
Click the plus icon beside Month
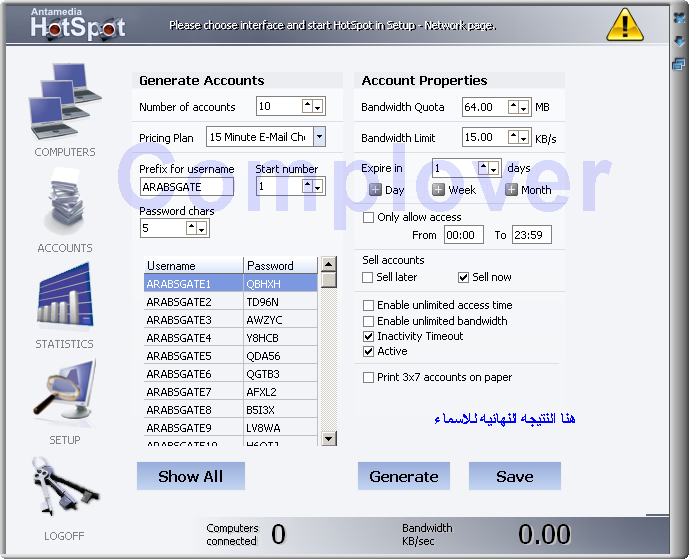pyautogui.click(x=511, y=190)
